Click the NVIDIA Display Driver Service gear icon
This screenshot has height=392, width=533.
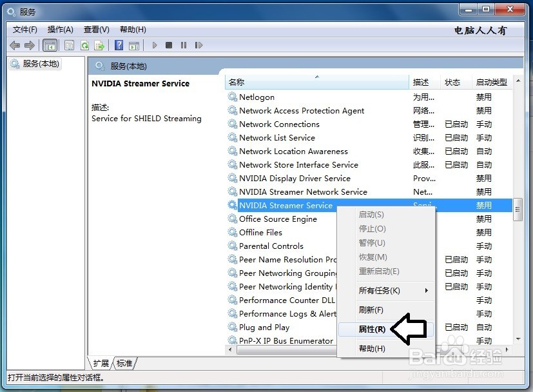233,178
